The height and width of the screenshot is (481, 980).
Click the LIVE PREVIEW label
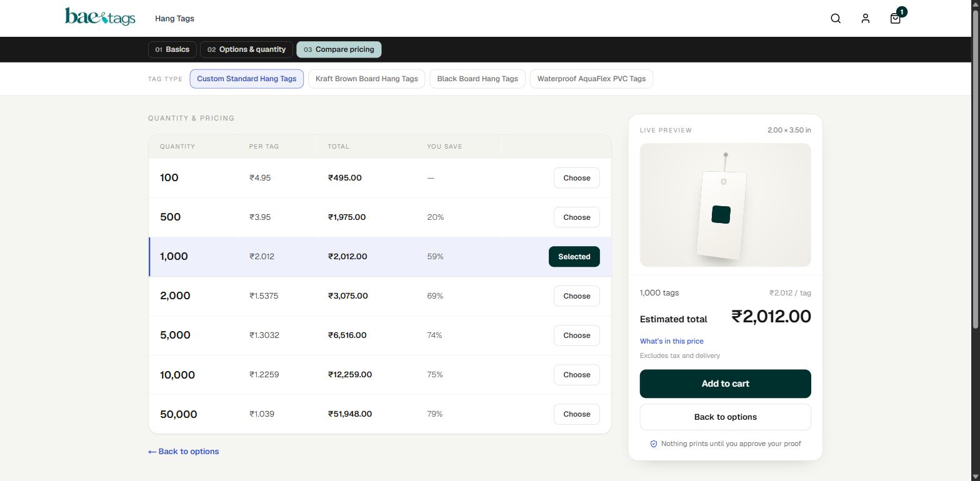point(666,131)
